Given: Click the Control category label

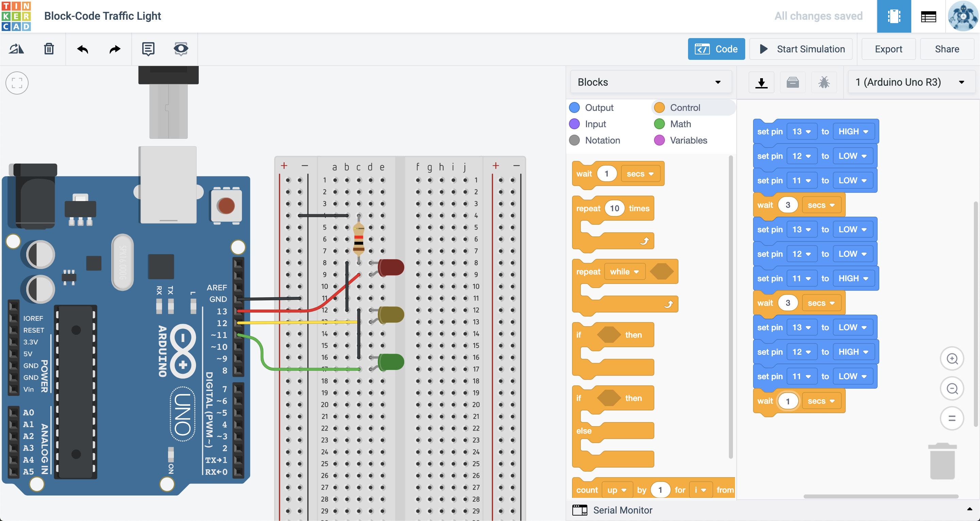Looking at the screenshot, I should 684,107.
